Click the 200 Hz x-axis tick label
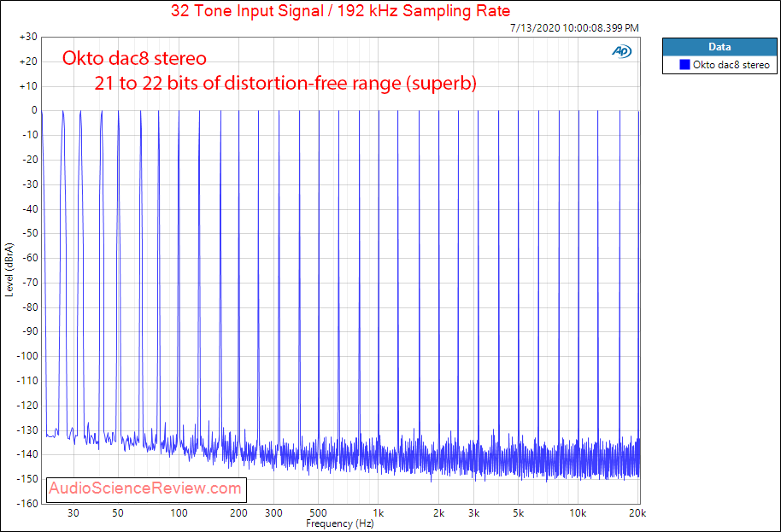This screenshot has width=781, height=532. 238,513
